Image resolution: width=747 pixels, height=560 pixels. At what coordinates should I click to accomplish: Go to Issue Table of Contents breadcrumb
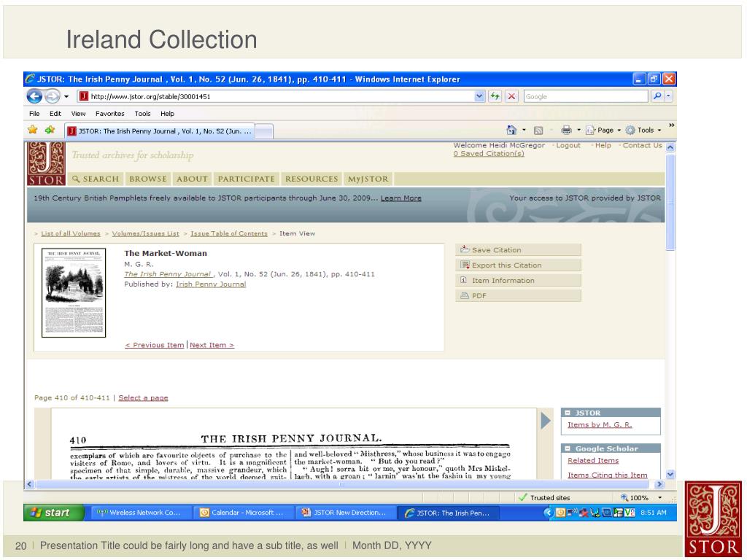[x=228, y=234]
